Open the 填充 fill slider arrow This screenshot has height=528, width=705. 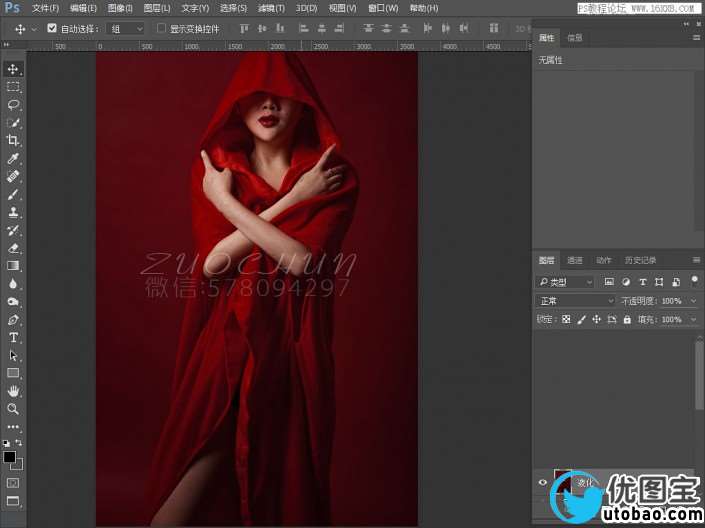[694, 319]
